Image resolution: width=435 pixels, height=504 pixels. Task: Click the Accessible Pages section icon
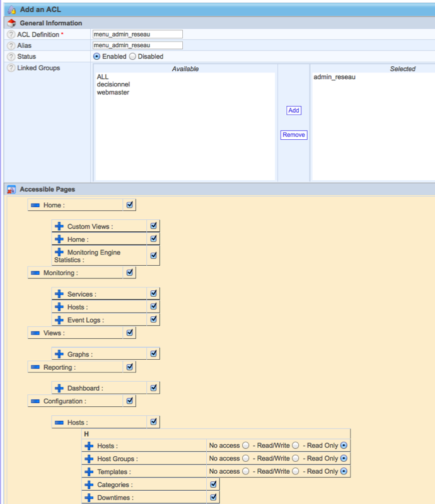point(11,189)
